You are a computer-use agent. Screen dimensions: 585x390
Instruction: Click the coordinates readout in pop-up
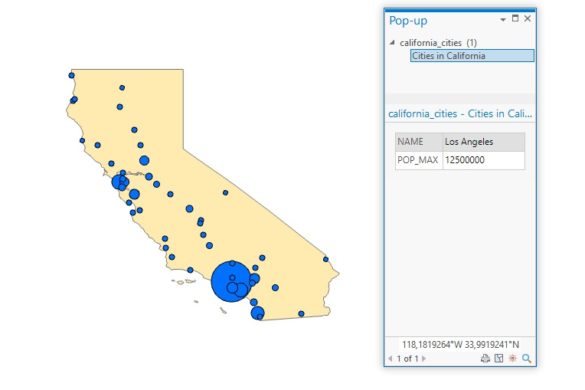460,344
